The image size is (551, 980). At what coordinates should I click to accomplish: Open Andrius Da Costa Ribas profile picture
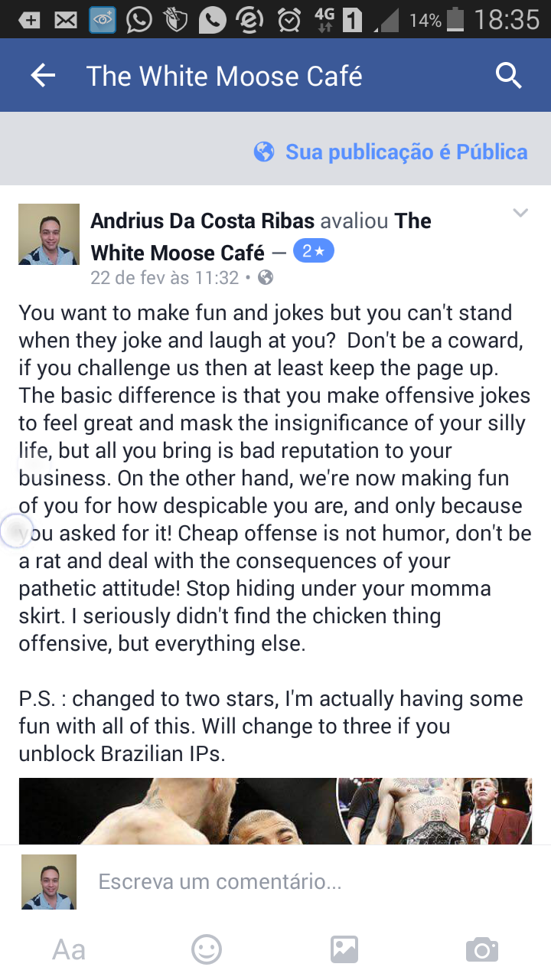(x=49, y=234)
